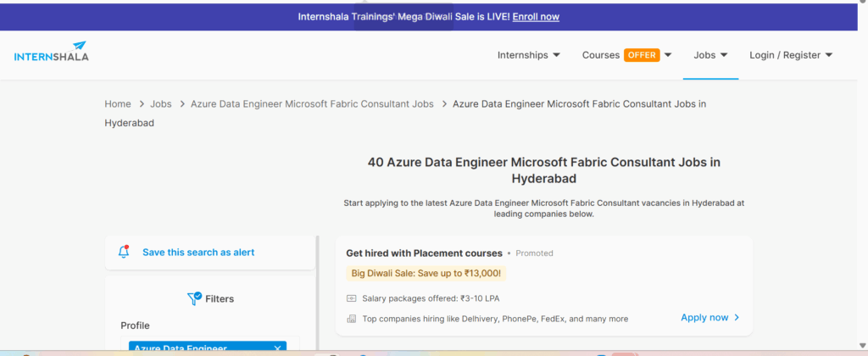
Task: Go to Home breadcrumb
Action: pyautogui.click(x=118, y=103)
